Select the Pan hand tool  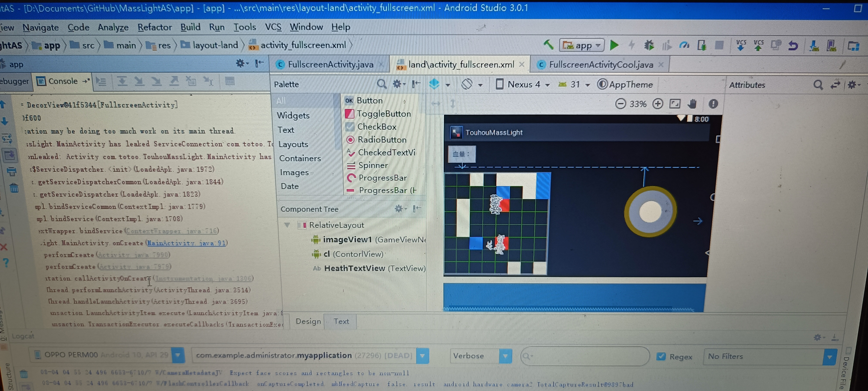692,104
